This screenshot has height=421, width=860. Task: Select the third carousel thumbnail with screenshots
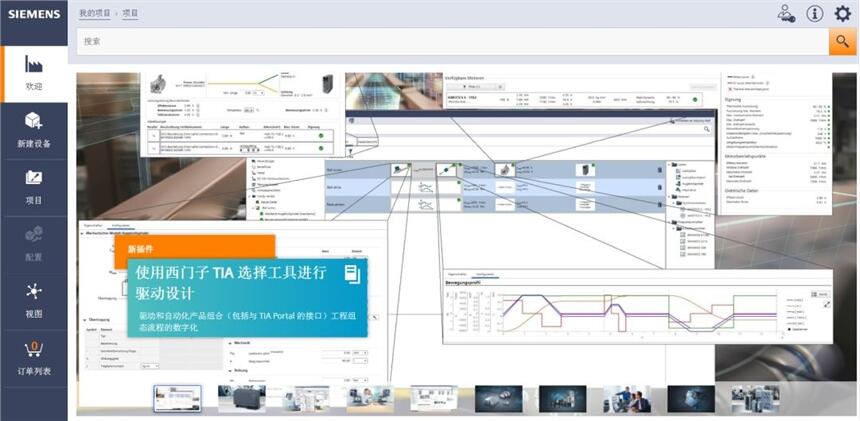pos(305,399)
